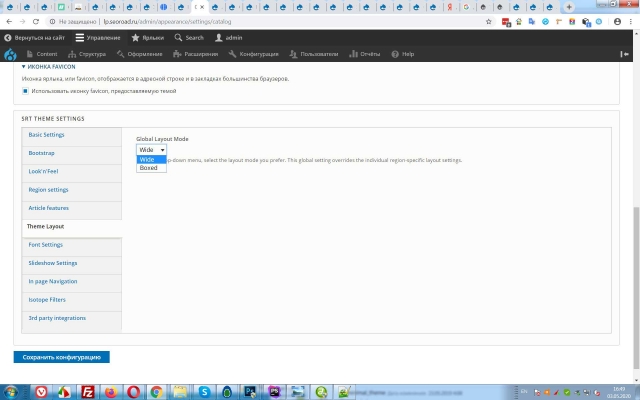
Task: Choose Boxed in the layout dropdown list
Action: coord(148,168)
